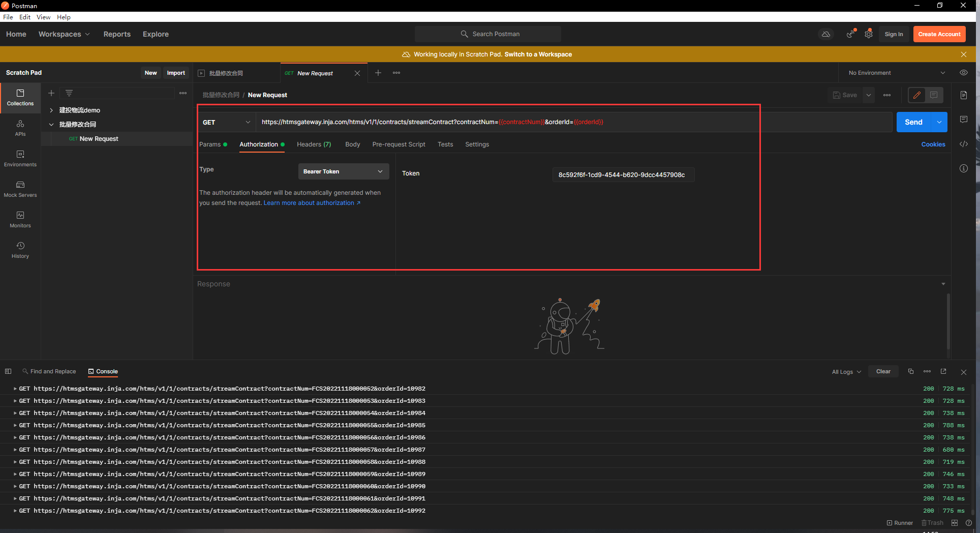Open the tab options ellipsis menu
The image size is (980, 533).
[396, 73]
